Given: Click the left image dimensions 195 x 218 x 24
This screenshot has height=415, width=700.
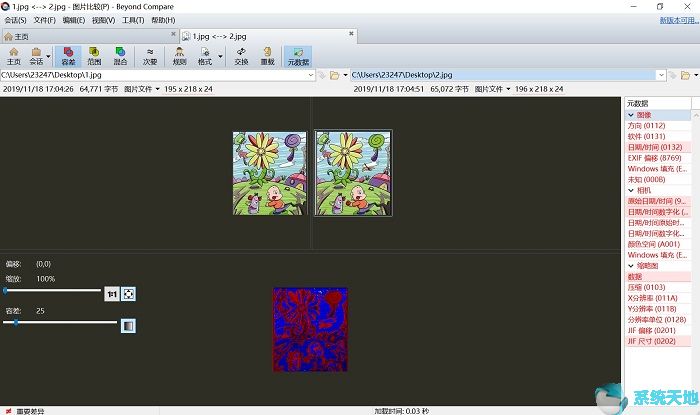Looking at the screenshot, I should (188, 89).
